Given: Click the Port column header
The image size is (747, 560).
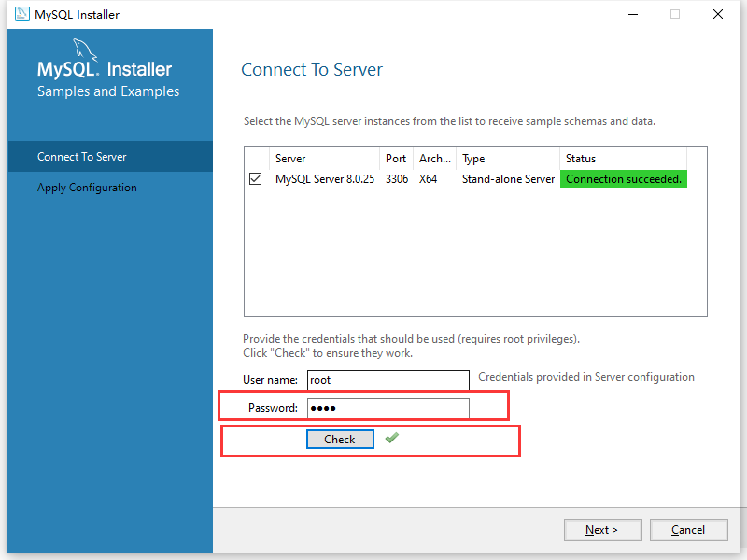Looking at the screenshot, I should coord(396,159).
